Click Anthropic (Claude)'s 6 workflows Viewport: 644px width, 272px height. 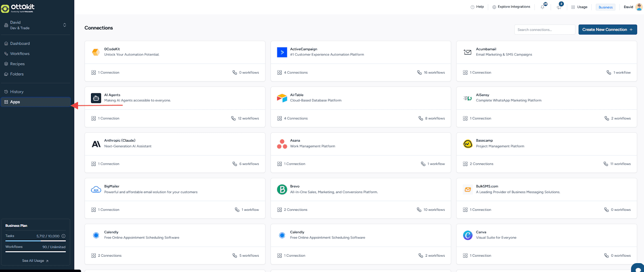246,164
